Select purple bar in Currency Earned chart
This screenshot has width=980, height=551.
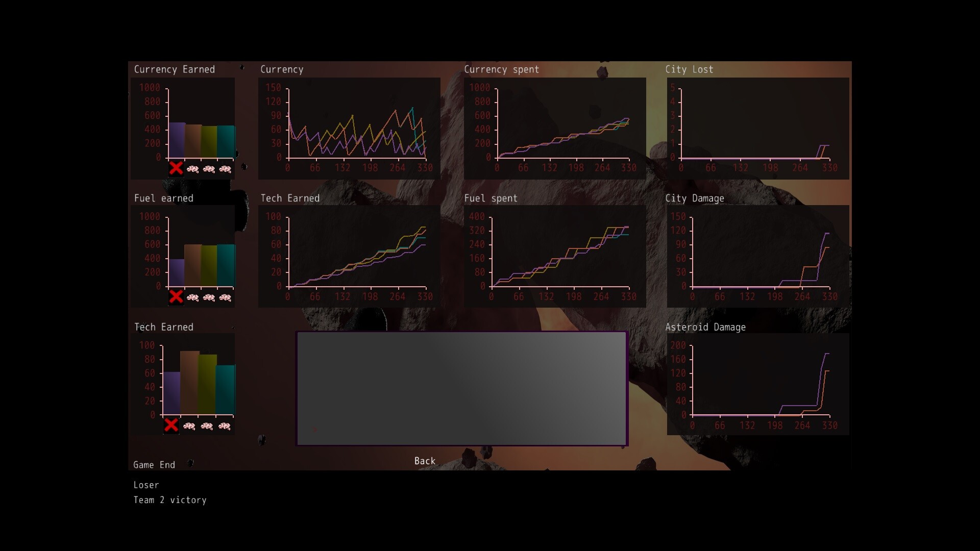pyautogui.click(x=177, y=140)
